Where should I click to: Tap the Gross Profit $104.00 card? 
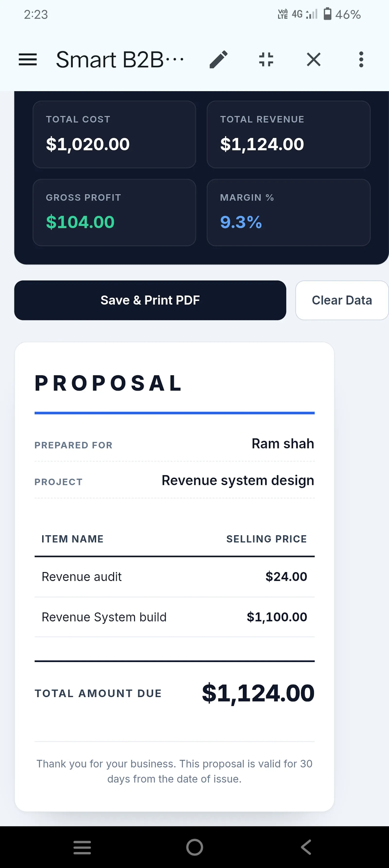[x=114, y=212]
